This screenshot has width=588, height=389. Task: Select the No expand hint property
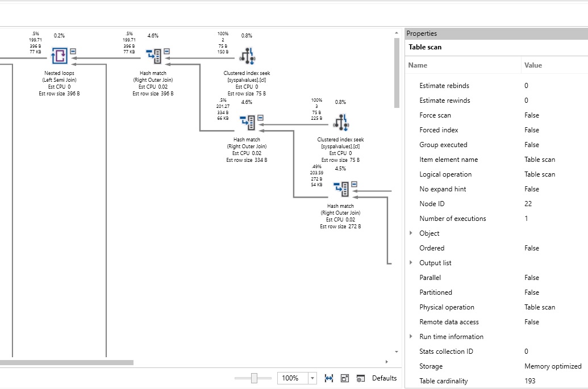pos(497,189)
